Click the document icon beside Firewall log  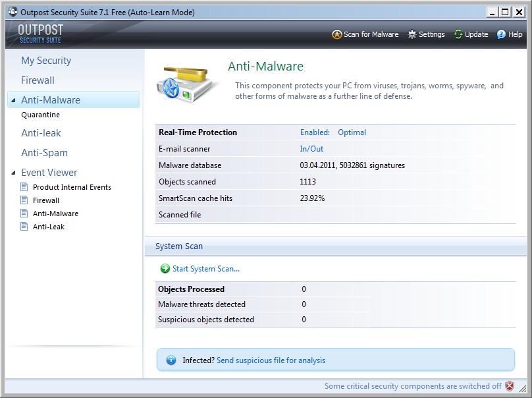click(24, 200)
